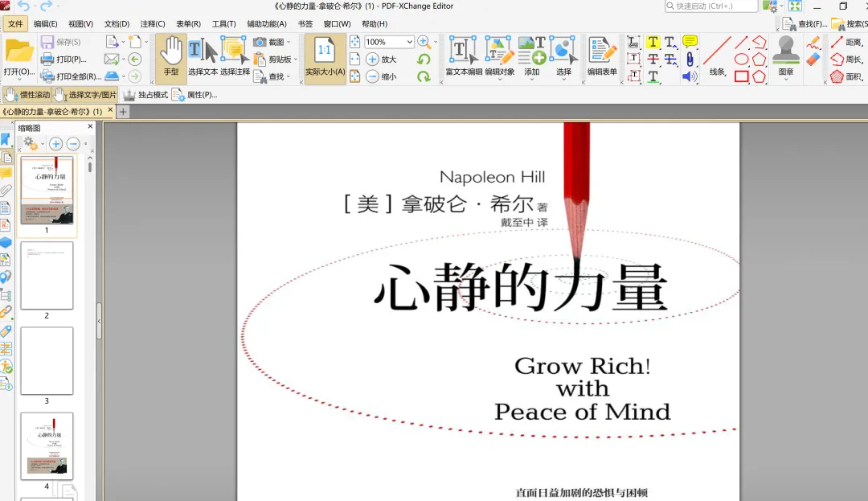This screenshot has height=501, width=868.
Task: Click the Area (面积) measuring tool
Action: tap(847, 76)
